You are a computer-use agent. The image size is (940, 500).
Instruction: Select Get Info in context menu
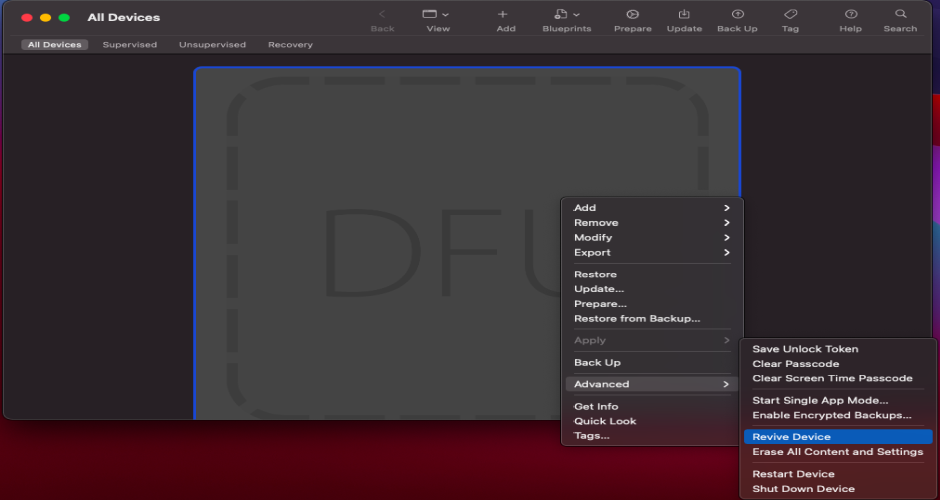click(596, 407)
